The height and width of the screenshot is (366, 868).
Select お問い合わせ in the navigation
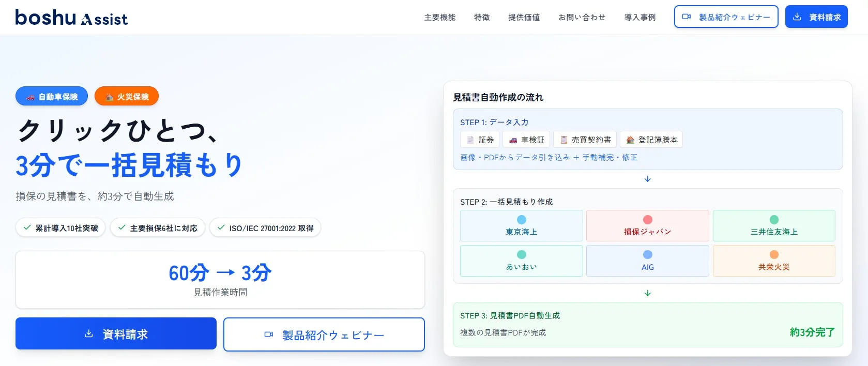coord(582,18)
